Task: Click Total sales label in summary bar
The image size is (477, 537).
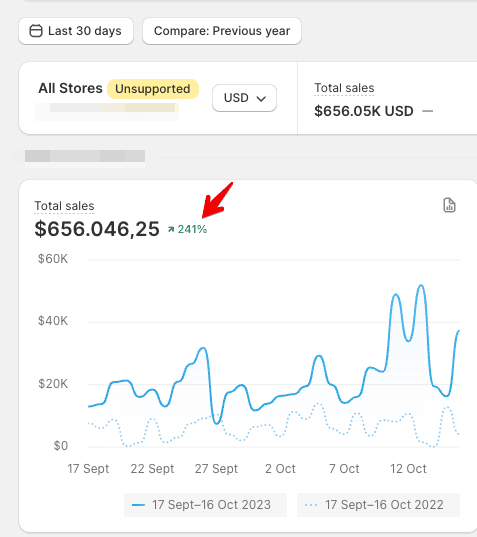Action: tap(344, 88)
